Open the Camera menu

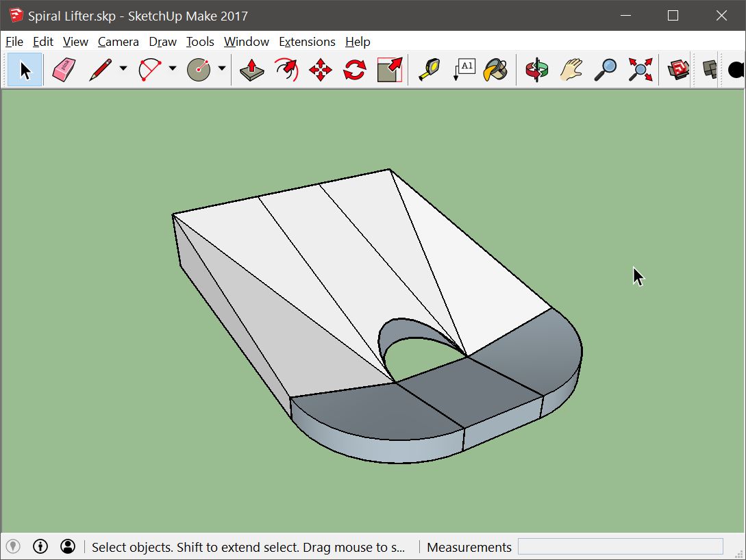[x=118, y=42]
